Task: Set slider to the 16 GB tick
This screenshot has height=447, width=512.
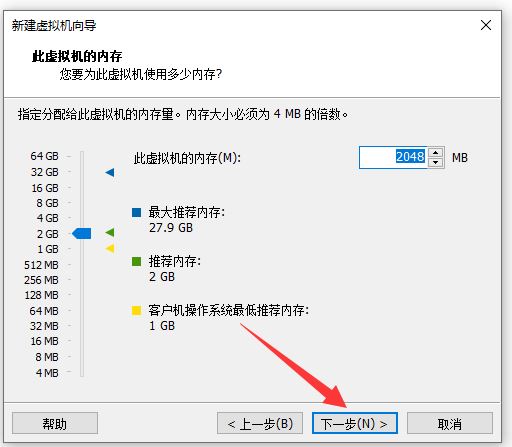Action: [82, 188]
